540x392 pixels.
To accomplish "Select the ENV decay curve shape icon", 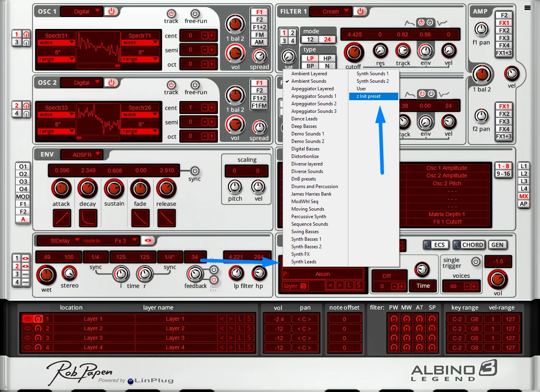I will (88, 218).
